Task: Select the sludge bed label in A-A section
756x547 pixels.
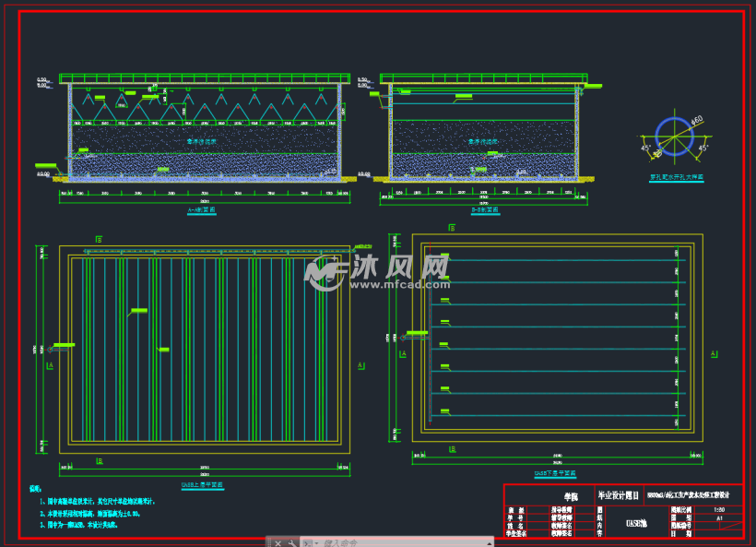Action: point(201,141)
